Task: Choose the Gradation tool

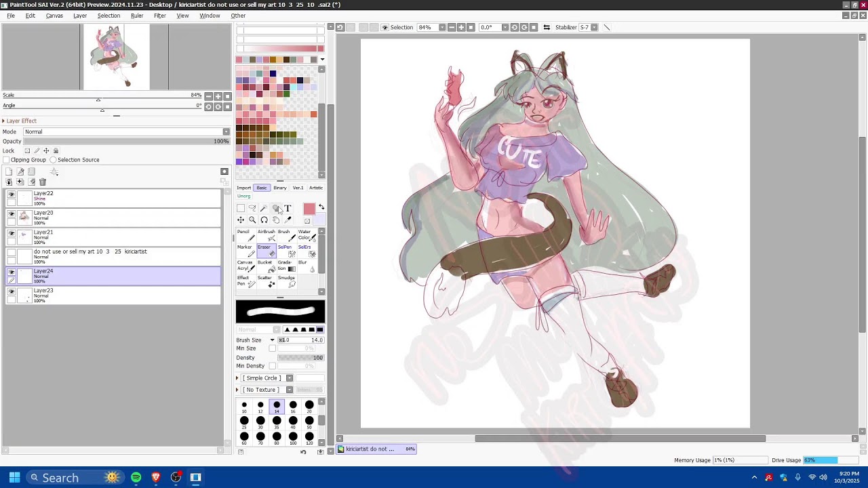Action: point(287,266)
